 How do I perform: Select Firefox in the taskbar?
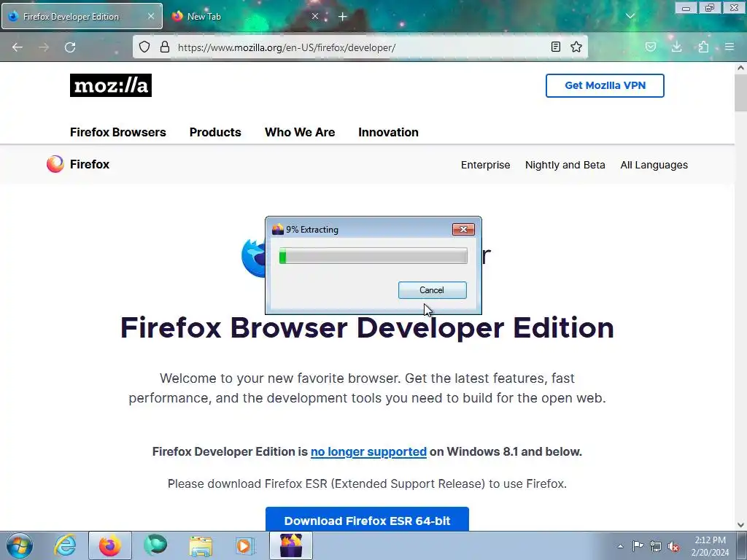click(x=110, y=545)
